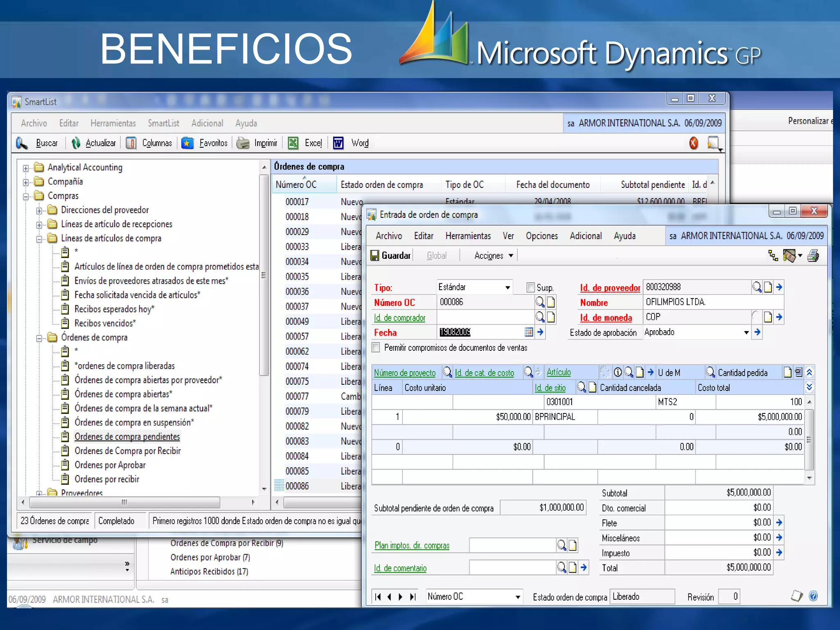
Task: Click the Id. de comentario link
Action: 400,568
